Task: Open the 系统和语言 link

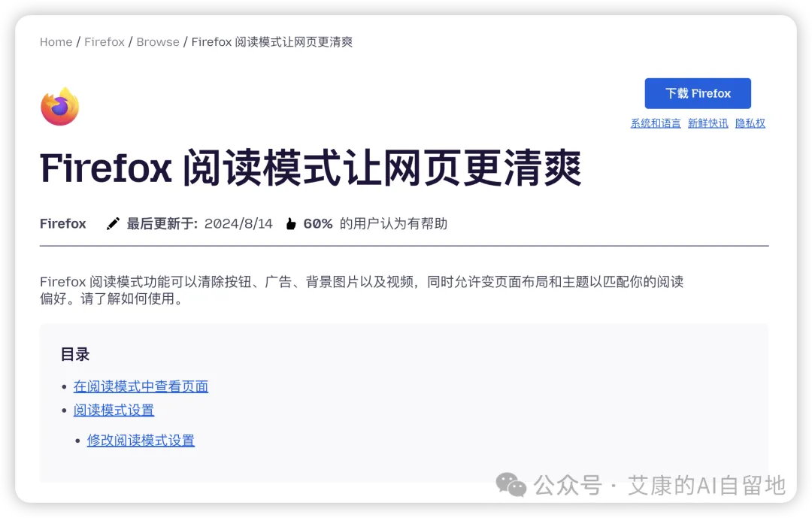Action: [x=656, y=123]
